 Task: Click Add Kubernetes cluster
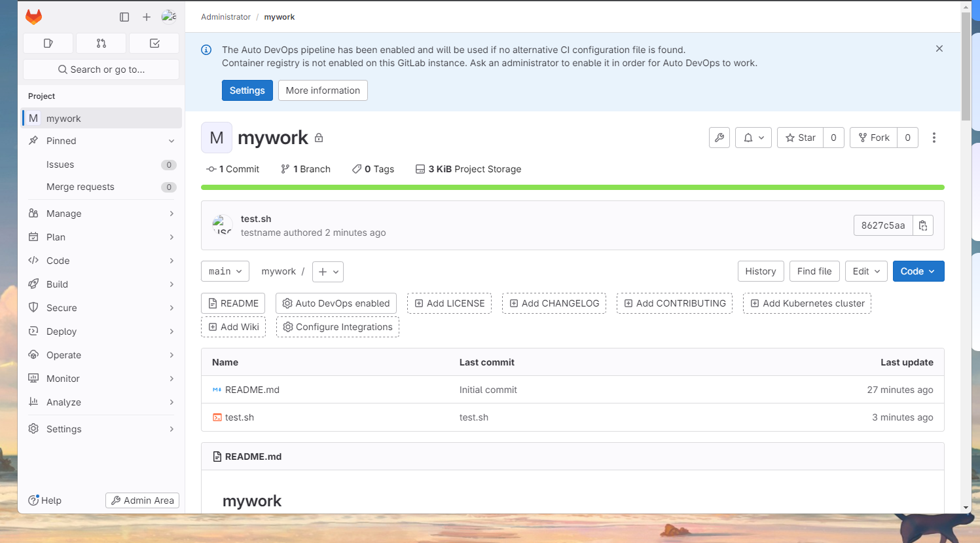(x=807, y=303)
